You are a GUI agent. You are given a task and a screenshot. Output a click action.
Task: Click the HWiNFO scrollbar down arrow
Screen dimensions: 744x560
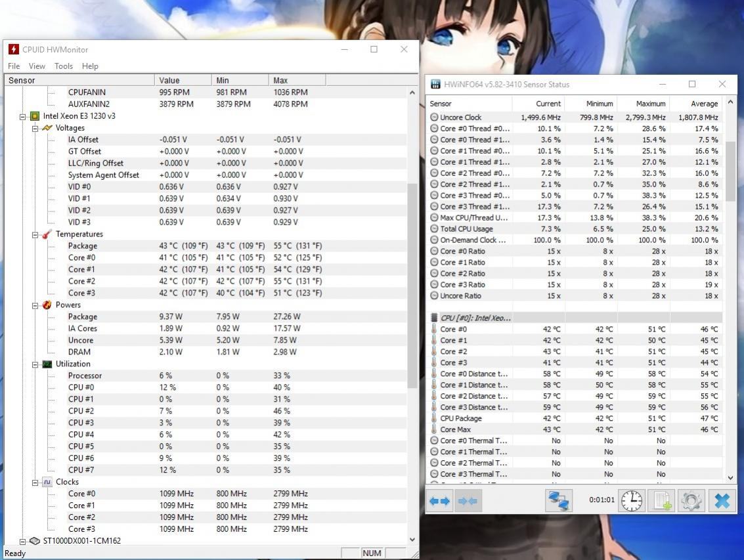tap(730, 478)
